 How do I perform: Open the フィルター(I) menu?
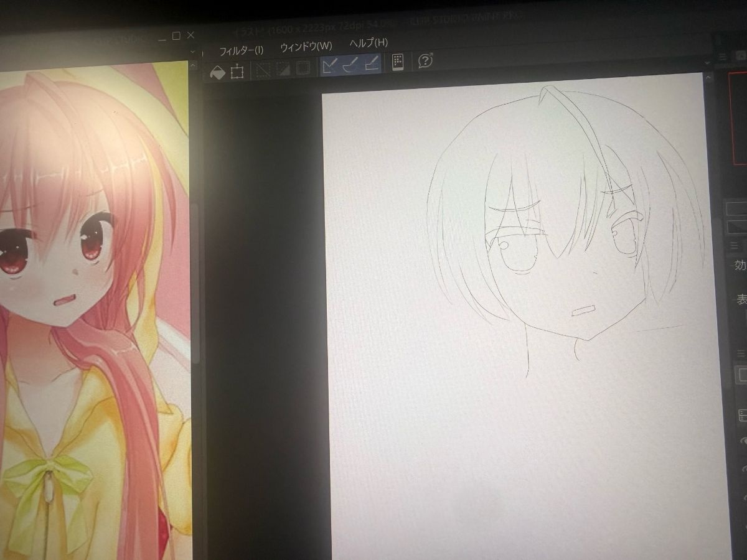point(241,50)
